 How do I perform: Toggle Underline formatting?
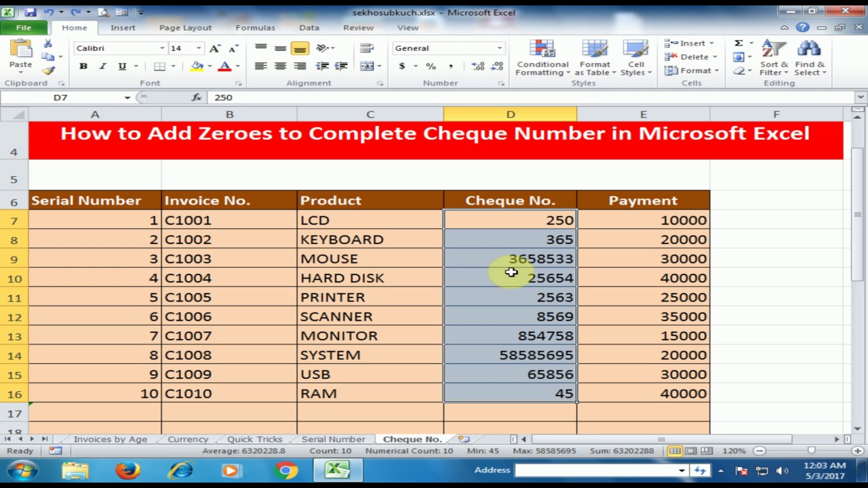click(122, 66)
